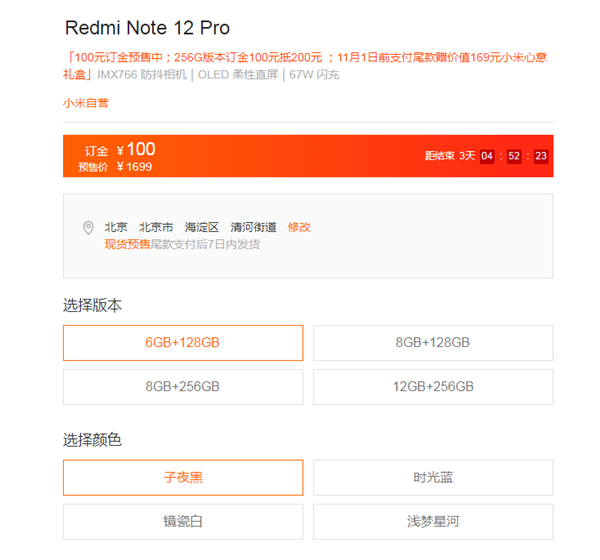Click the 海淀区 district text
The height and width of the screenshot is (560, 600).
(x=202, y=227)
